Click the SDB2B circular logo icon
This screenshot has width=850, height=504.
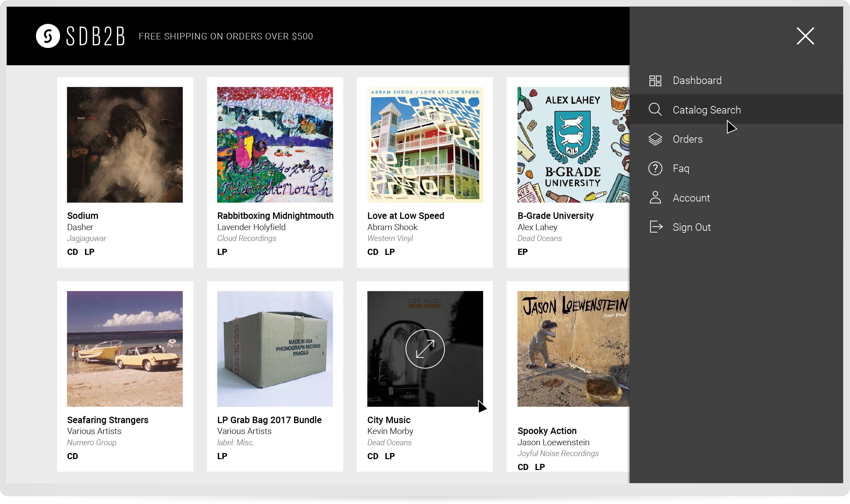click(x=48, y=36)
